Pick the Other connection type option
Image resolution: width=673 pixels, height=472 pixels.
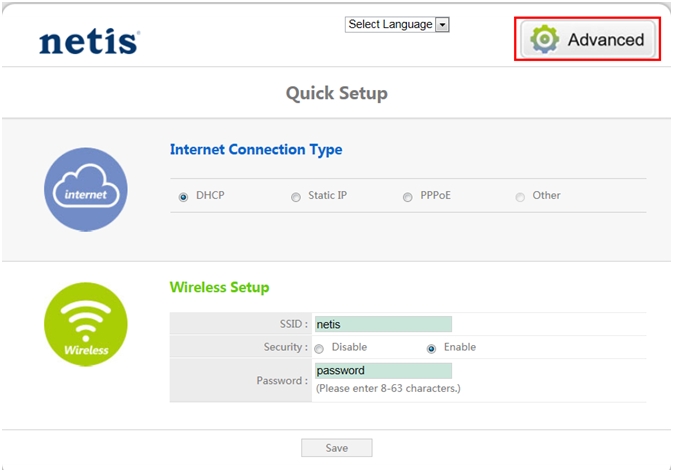(520, 197)
